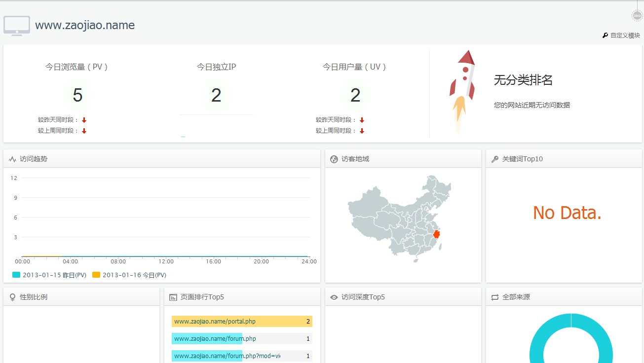Screen dimensions: 644x363
Task: Click the 页面排行Top5 panel title
Action: coord(202,297)
